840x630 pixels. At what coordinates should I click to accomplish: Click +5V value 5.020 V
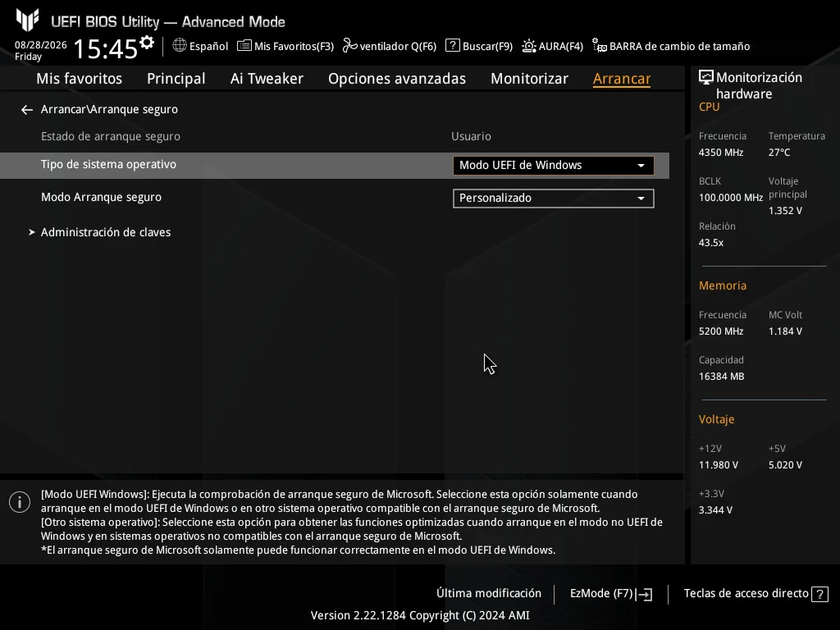click(785, 465)
